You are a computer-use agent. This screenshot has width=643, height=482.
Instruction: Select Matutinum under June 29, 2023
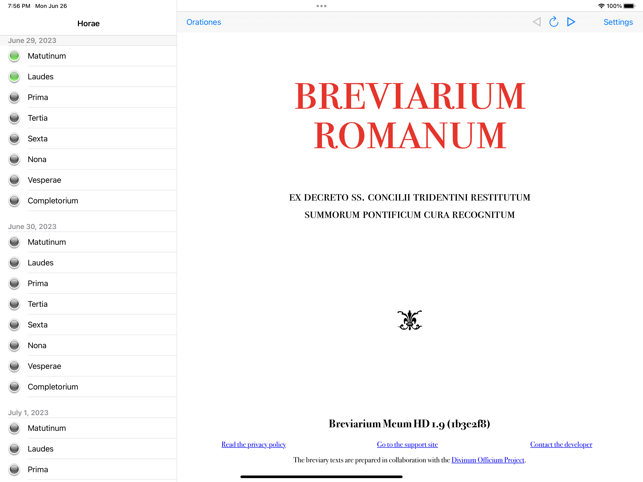[88, 56]
